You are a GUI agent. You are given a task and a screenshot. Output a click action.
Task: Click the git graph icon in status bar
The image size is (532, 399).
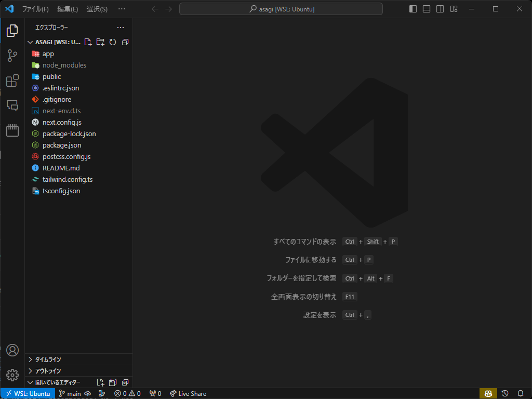pos(102,394)
